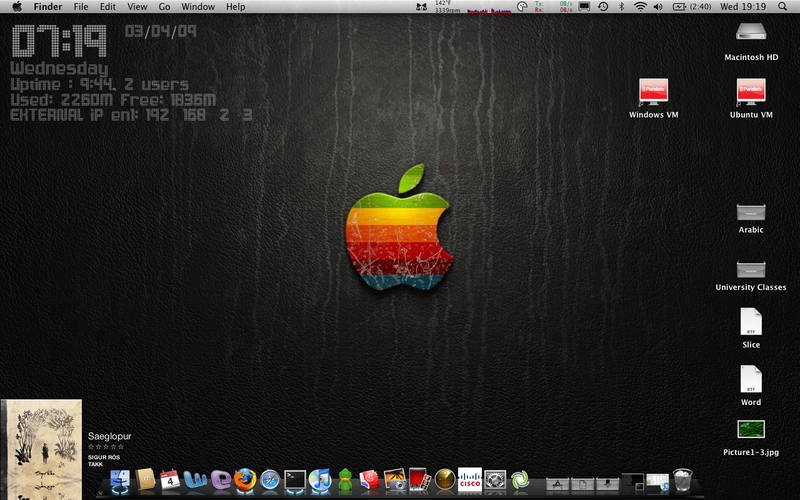This screenshot has height=500, width=800.
Task: Select the Arabic folder on desktop
Action: [751, 218]
